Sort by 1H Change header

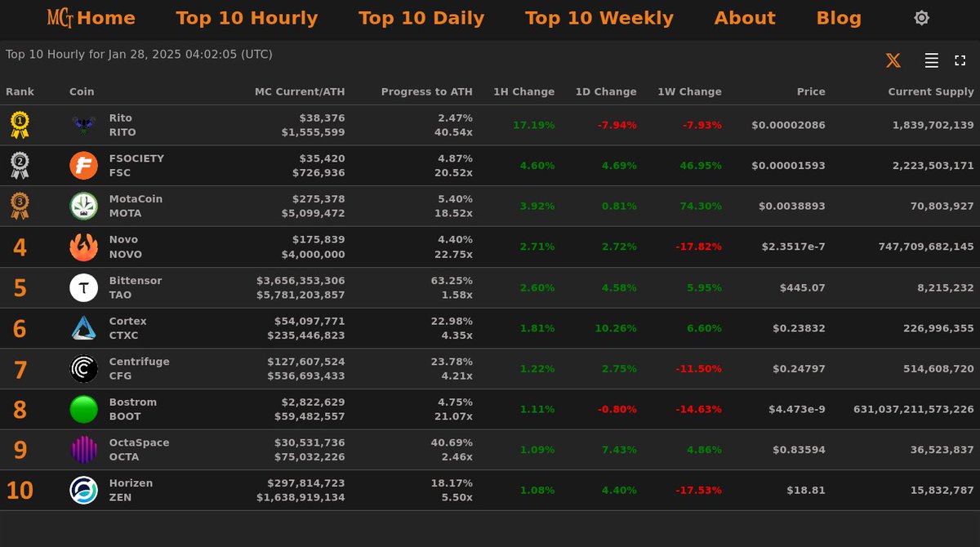coord(523,92)
